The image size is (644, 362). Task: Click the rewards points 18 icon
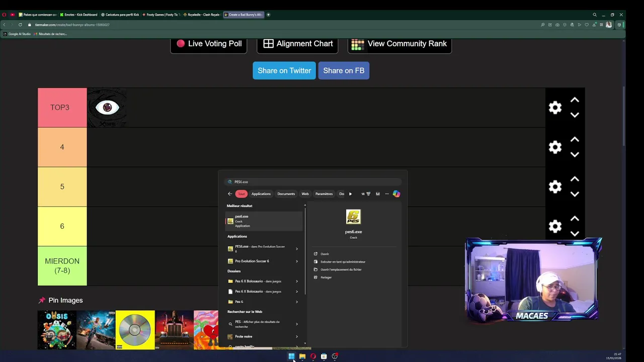pyautogui.click(x=366, y=194)
